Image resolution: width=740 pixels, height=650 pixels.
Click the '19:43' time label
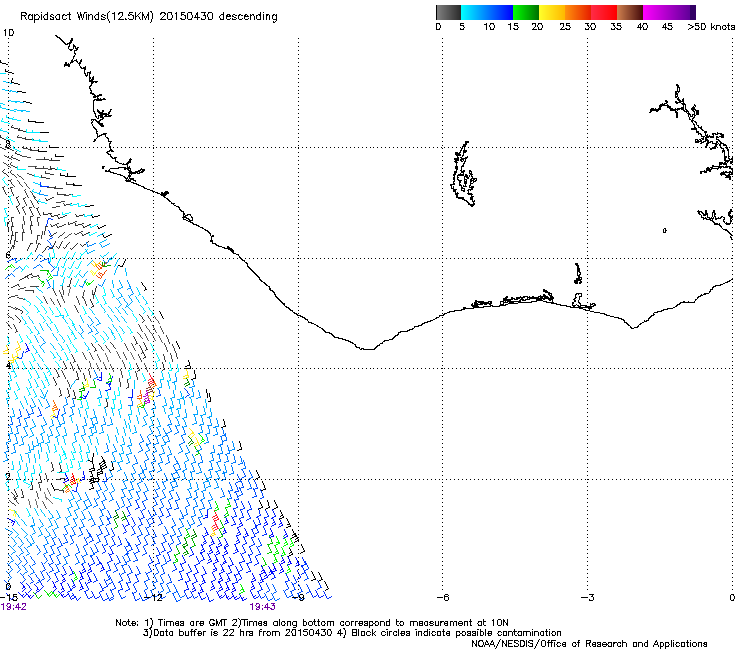click(x=262, y=607)
